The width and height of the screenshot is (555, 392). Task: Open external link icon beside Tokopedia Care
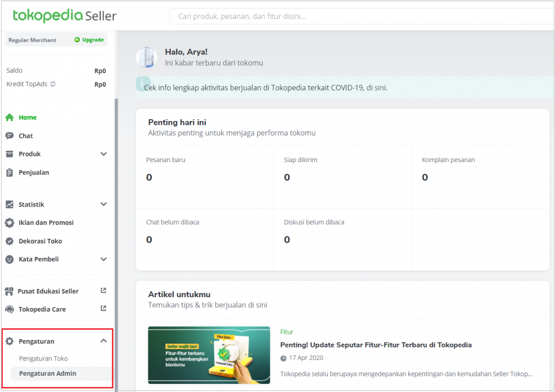104,308
